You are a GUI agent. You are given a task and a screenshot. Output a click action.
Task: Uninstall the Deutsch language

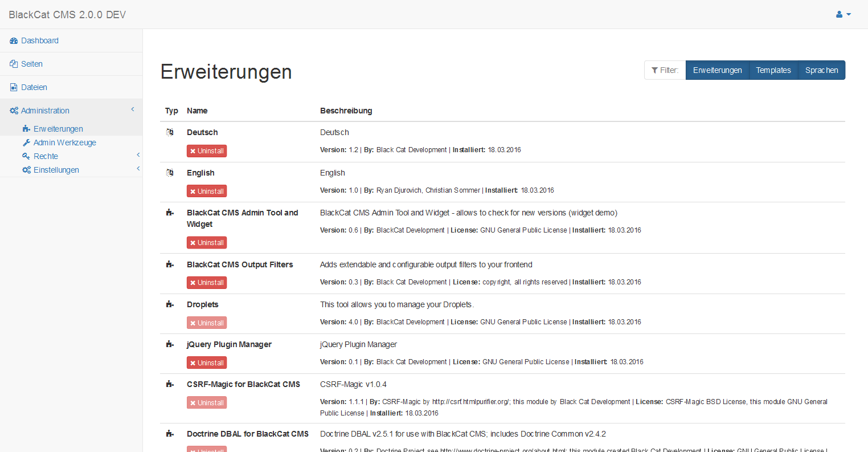(207, 151)
